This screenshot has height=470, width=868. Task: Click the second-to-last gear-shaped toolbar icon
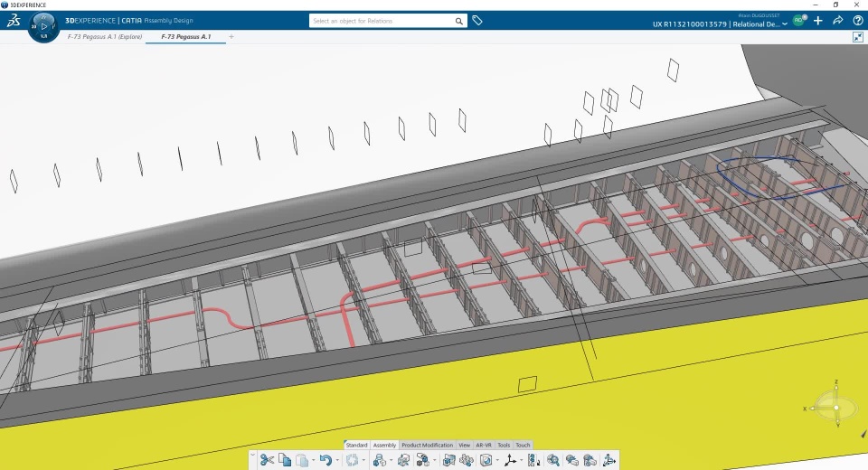click(571, 460)
